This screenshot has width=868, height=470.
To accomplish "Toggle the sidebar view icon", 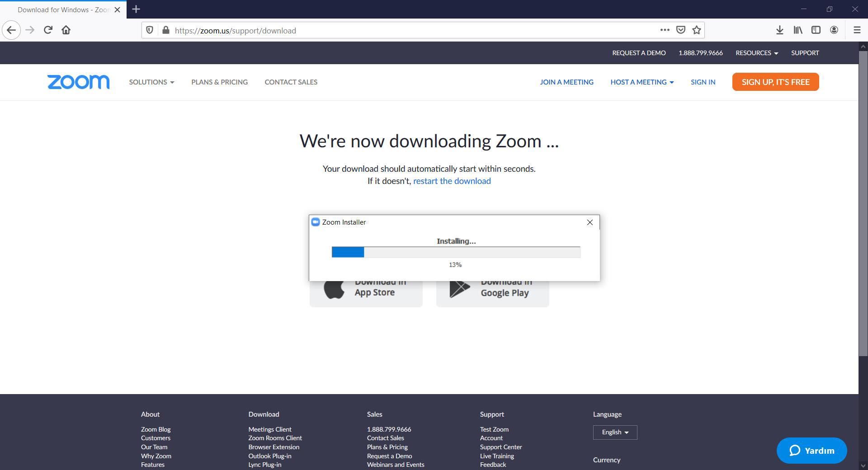I will click(816, 30).
